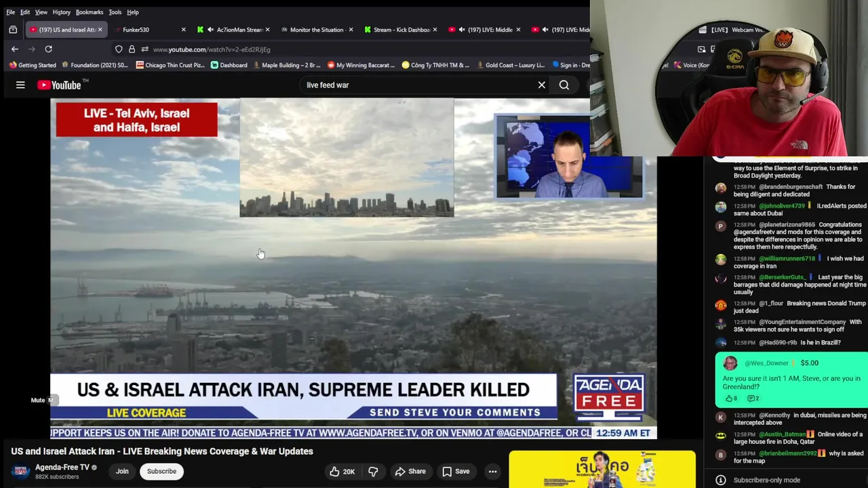Click @williamrunner6718 chat username
The height and width of the screenshot is (488, 868).
click(787, 259)
